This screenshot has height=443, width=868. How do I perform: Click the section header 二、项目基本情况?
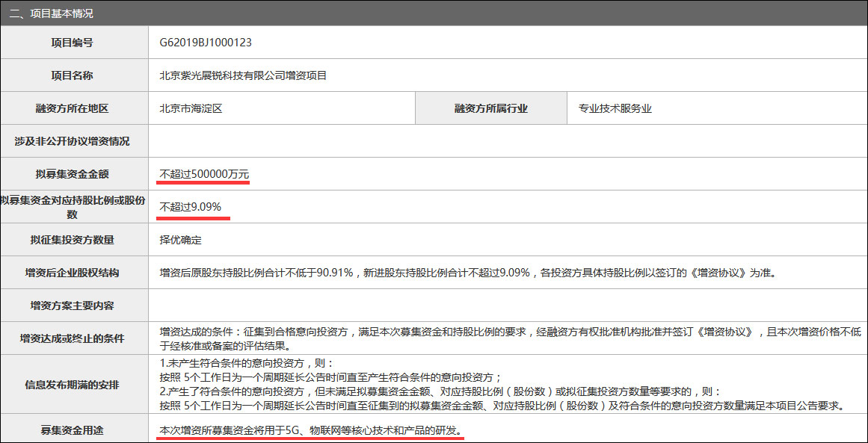[x=52, y=13]
